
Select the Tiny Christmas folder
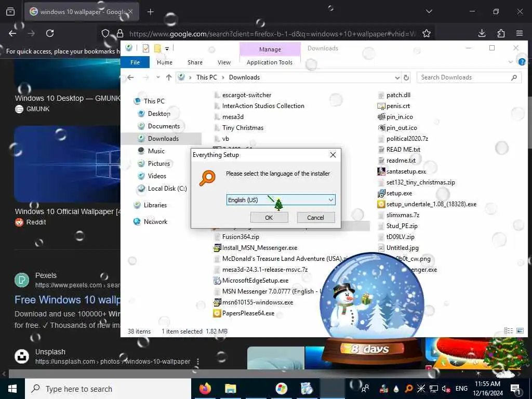[x=243, y=128]
